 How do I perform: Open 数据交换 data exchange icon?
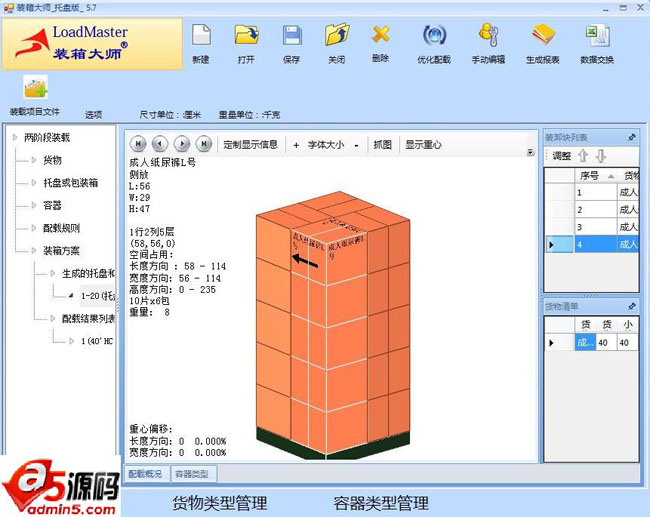pyautogui.click(x=597, y=36)
